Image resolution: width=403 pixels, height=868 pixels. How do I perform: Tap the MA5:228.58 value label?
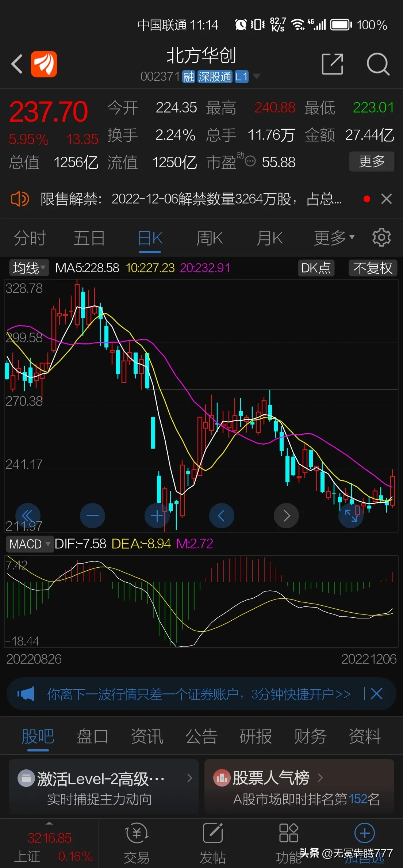[x=87, y=268]
